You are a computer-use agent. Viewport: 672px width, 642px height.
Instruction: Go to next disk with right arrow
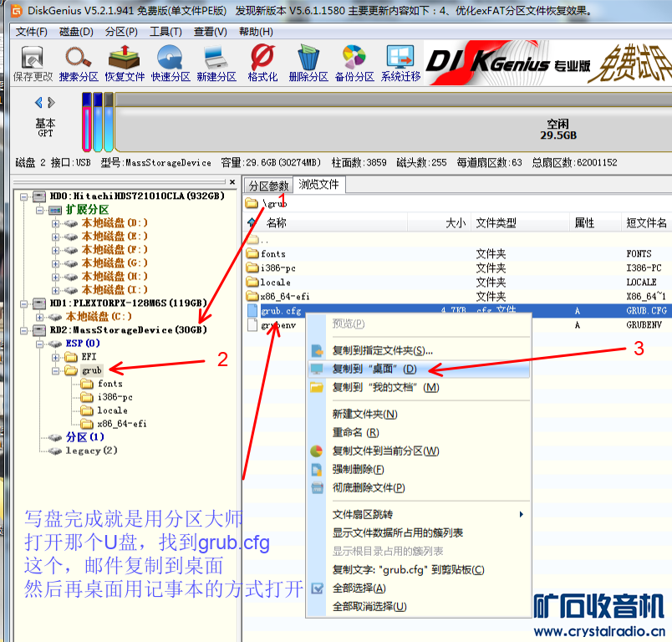tap(52, 103)
